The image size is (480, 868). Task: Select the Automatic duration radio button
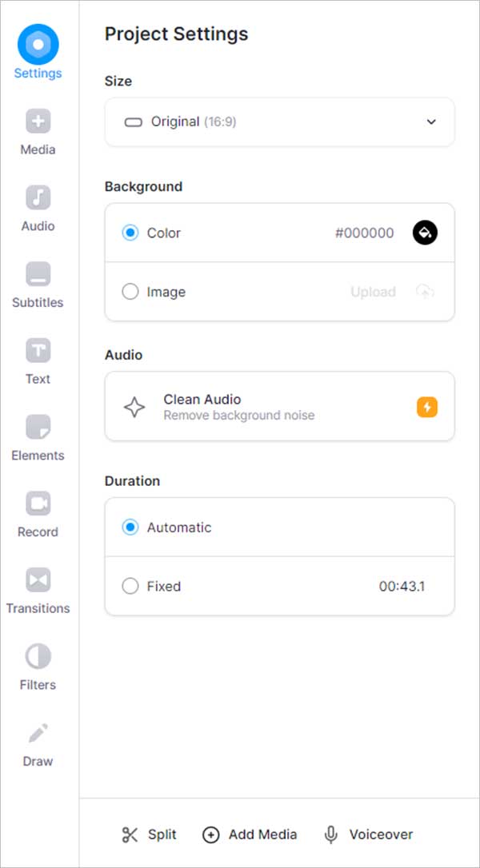[x=130, y=528]
